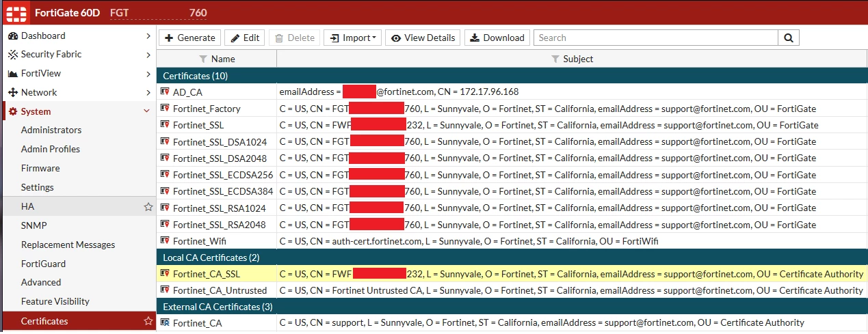Select the AD_CA certificate name
Screen dimensions: 868x334
187,92
